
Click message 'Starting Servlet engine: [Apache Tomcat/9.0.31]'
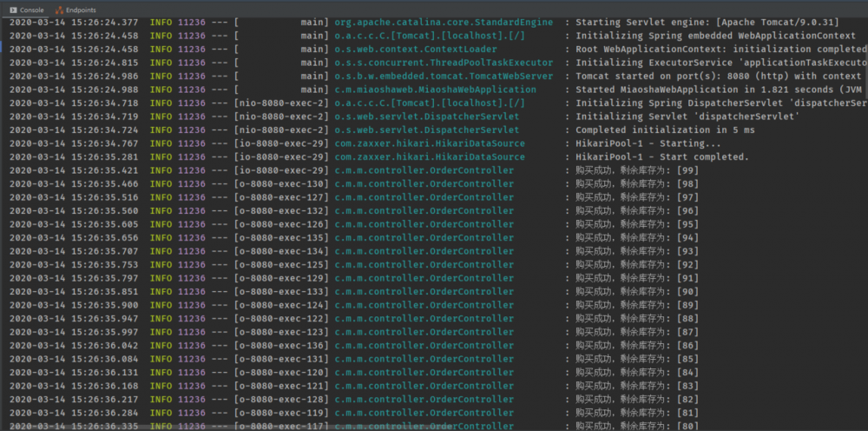coord(707,23)
